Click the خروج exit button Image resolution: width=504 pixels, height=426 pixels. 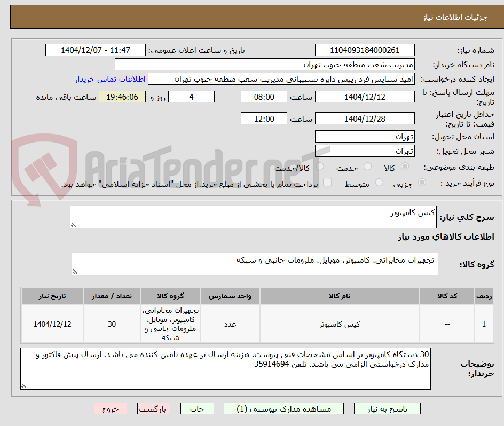pyautogui.click(x=110, y=408)
